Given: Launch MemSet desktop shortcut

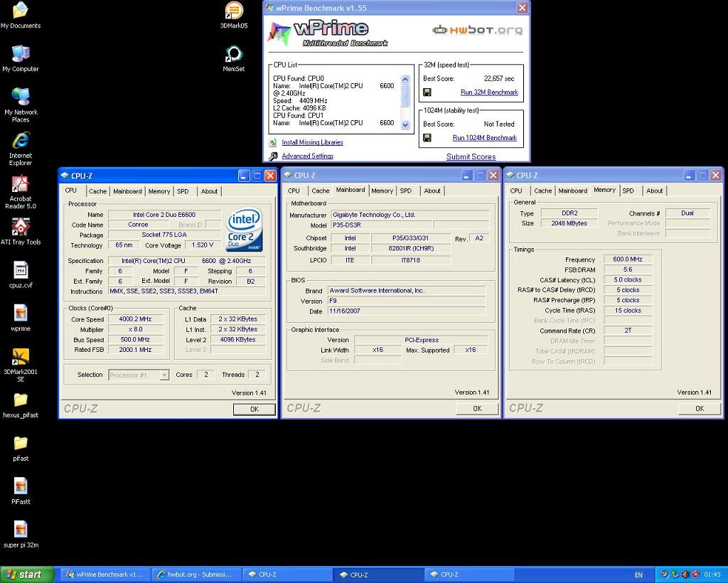Looking at the screenshot, I should (233, 58).
